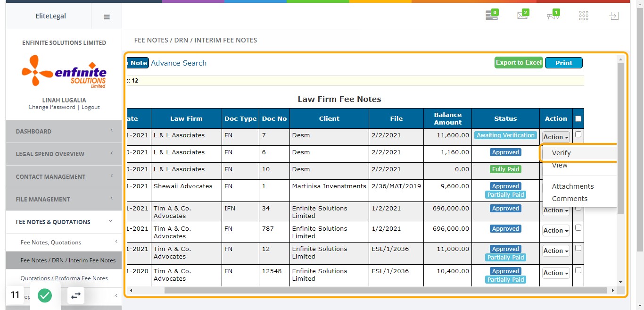
Task: Expand the Dashboard sidebar section
Action: coord(64,131)
